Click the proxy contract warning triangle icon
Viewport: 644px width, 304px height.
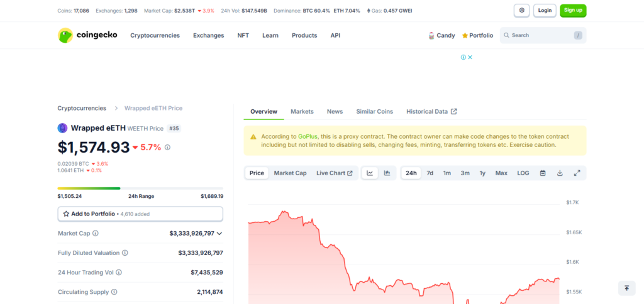click(253, 137)
